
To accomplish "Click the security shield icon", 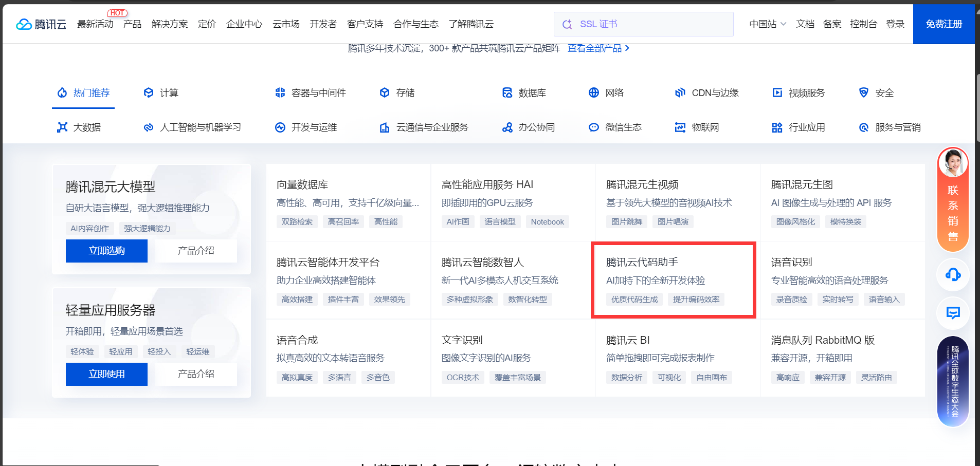I will 864,92.
